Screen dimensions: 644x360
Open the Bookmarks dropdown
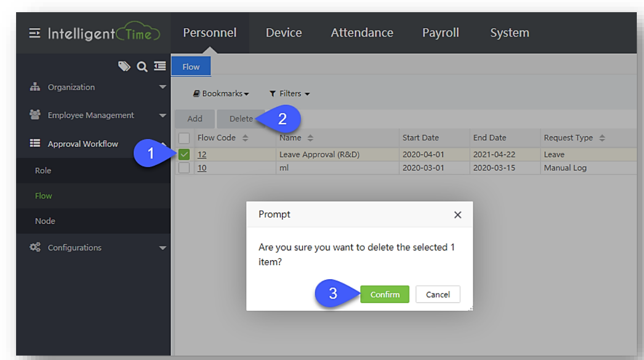tap(221, 94)
